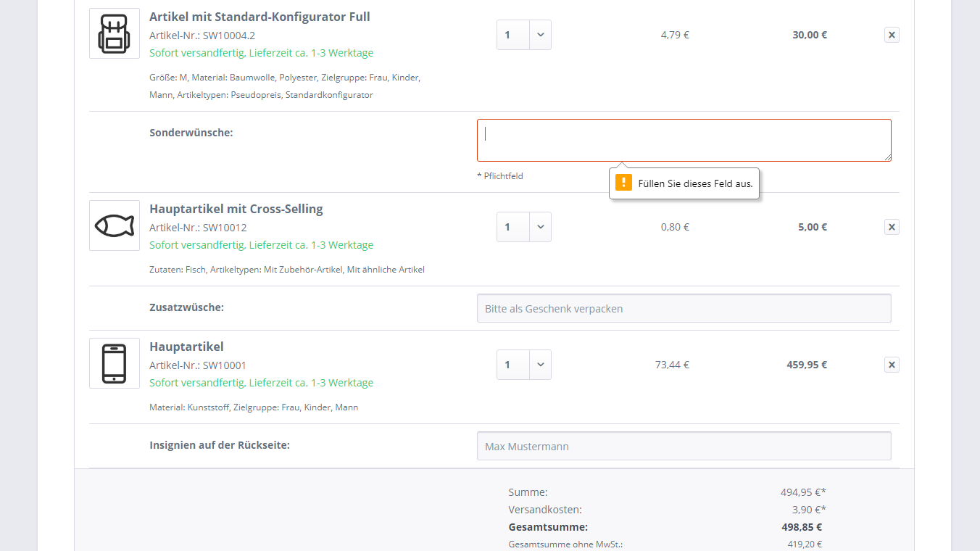Click the Zusatzwüsche input field
980x551 pixels.
(684, 308)
